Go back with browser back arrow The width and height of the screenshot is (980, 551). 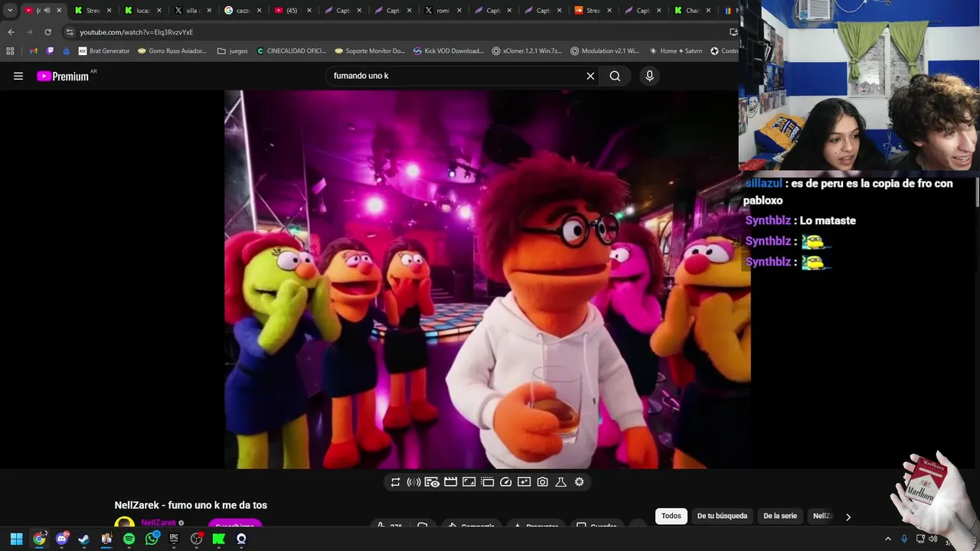(x=11, y=32)
